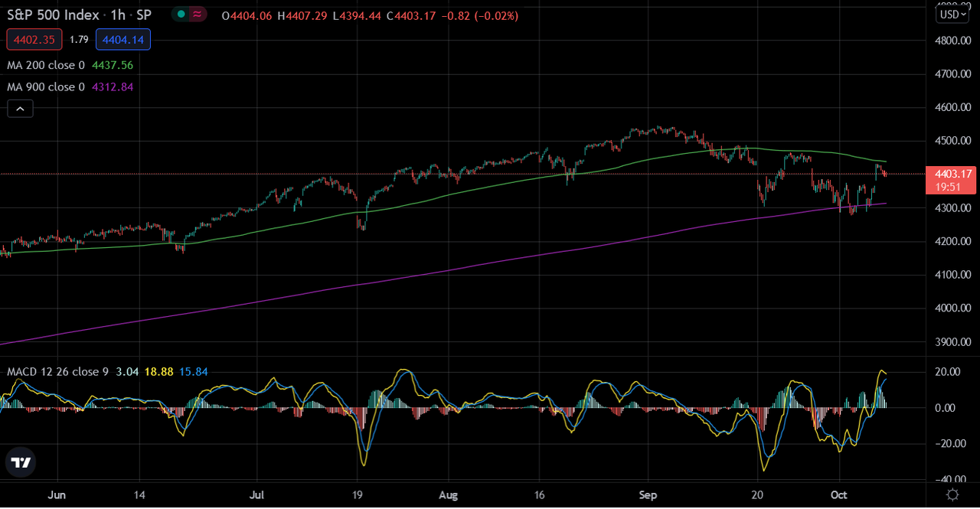Click the Sep label on the time axis
This screenshot has height=509, width=980.
[x=648, y=495]
